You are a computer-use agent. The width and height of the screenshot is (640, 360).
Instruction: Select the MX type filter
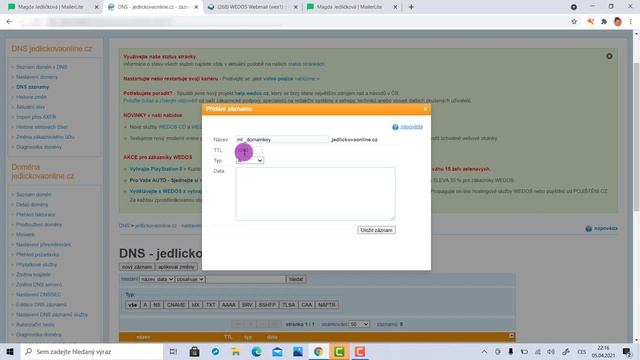[196, 305]
